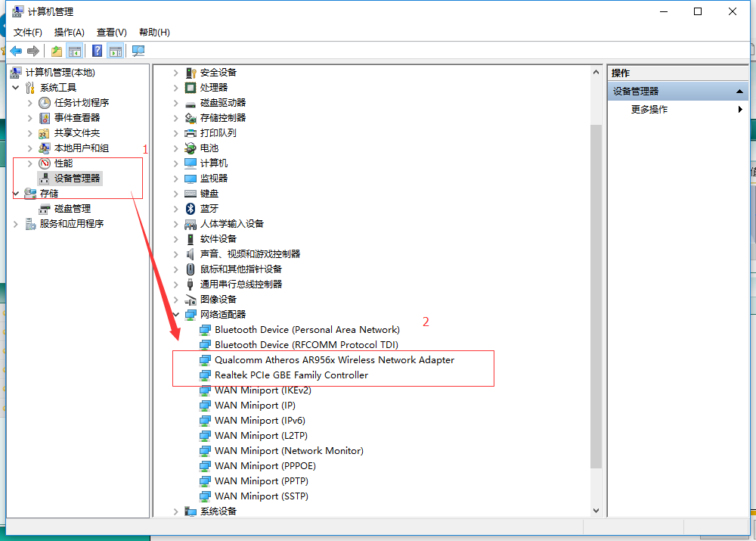Expand the 蓝牙 device category
The image size is (756, 541).
click(x=176, y=208)
